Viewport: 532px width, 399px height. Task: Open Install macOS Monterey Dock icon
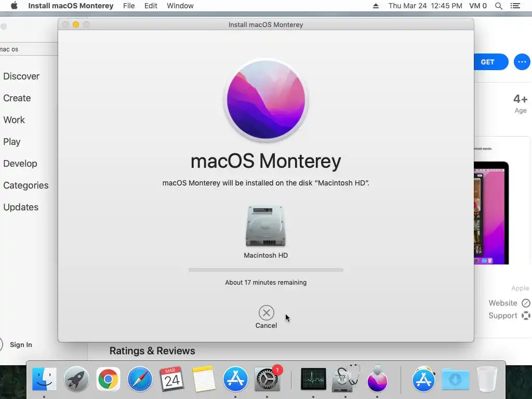coord(377,379)
